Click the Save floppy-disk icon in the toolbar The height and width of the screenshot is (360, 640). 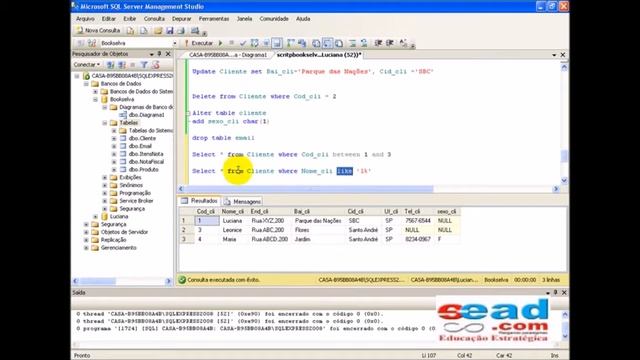tap(170, 31)
